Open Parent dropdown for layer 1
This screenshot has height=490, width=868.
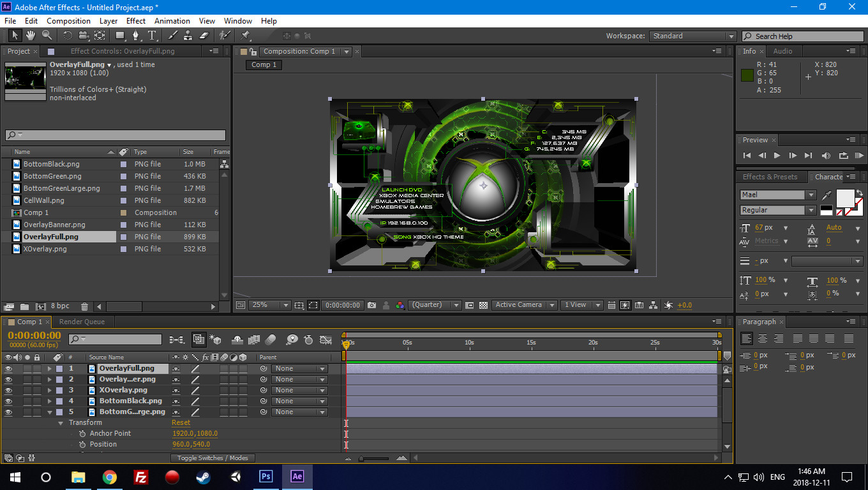click(x=300, y=369)
